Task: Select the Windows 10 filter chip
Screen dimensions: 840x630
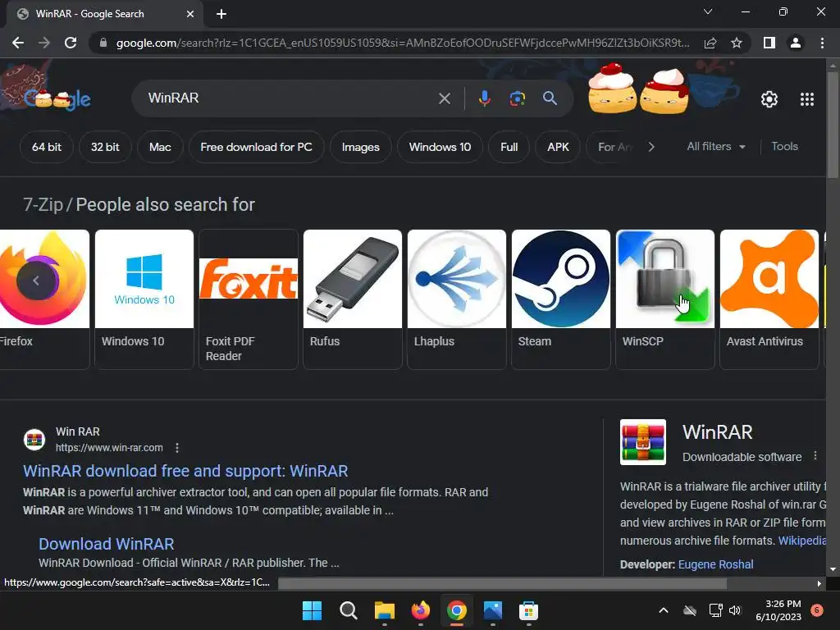Action: point(440,147)
